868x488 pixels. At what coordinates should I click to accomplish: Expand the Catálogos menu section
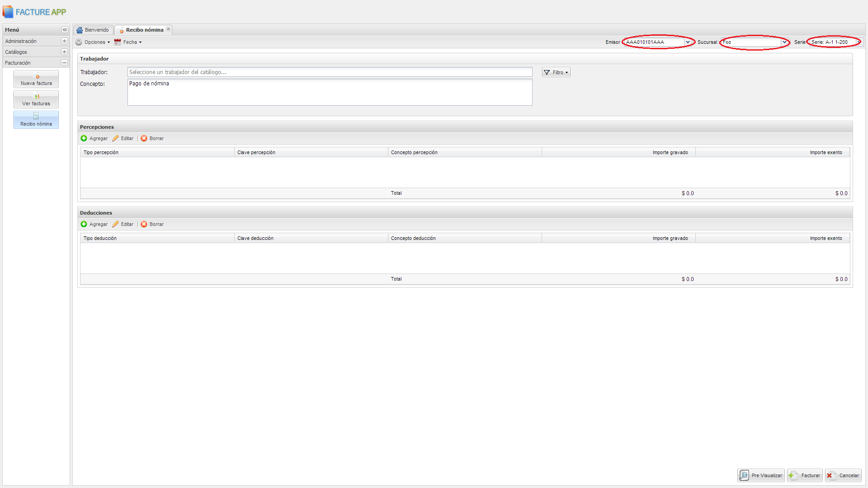[64, 52]
